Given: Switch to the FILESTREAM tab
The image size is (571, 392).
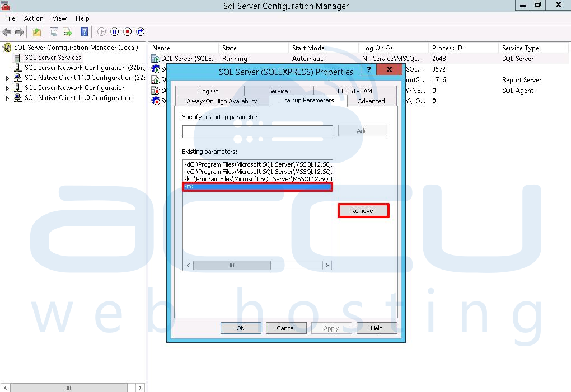Looking at the screenshot, I should (355, 91).
